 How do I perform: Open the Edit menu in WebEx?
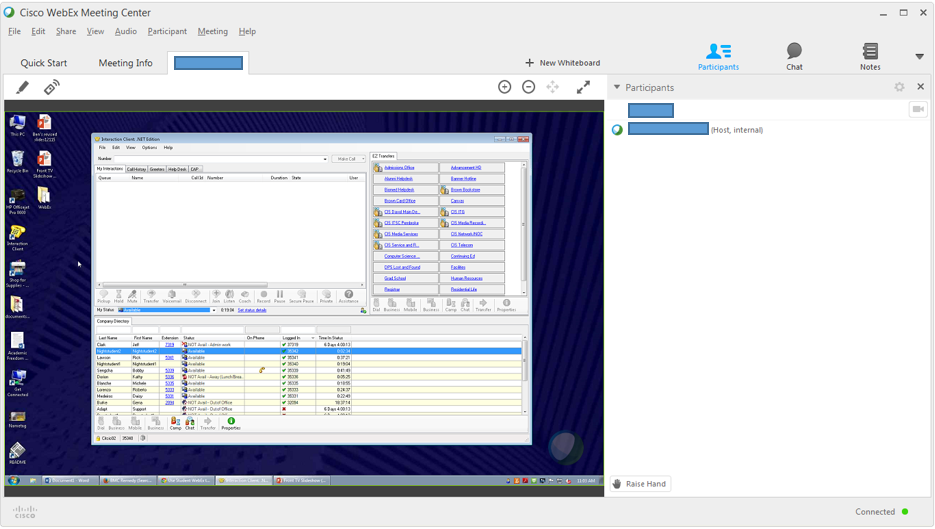point(38,32)
